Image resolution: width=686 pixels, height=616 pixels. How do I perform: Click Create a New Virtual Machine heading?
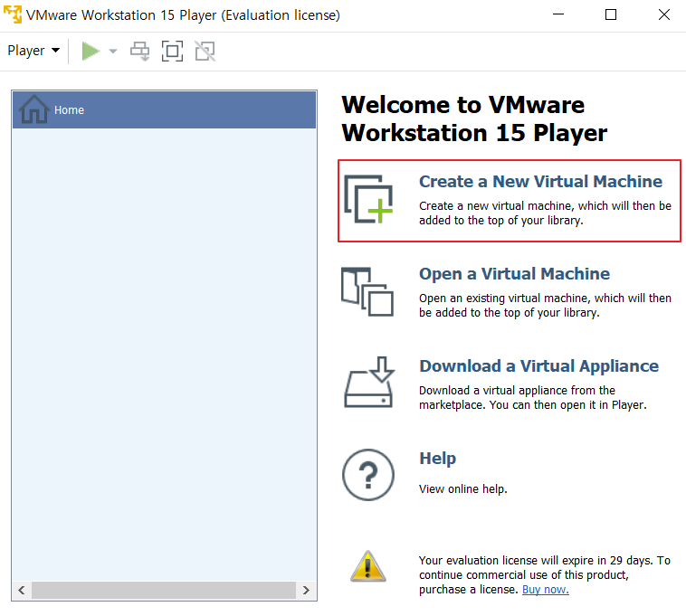tap(540, 182)
